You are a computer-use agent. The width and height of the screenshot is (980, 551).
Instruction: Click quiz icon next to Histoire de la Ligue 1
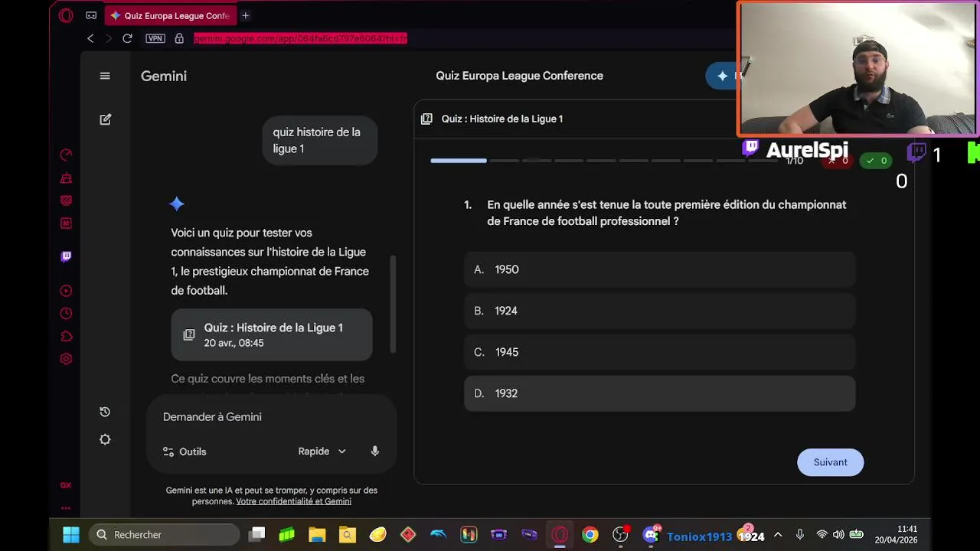tap(426, 119)
